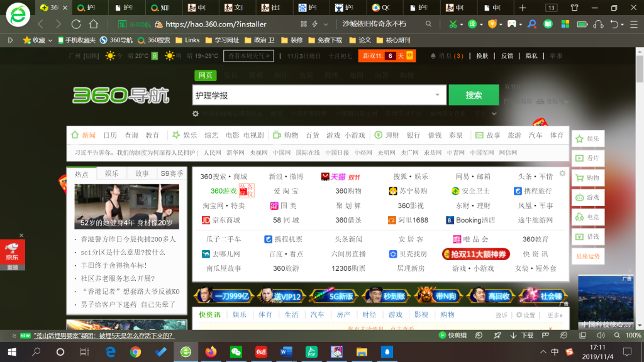Select the 财经 tab in the news feed row
The height and width of the screenshot is (362, 644).
(369, 315)
